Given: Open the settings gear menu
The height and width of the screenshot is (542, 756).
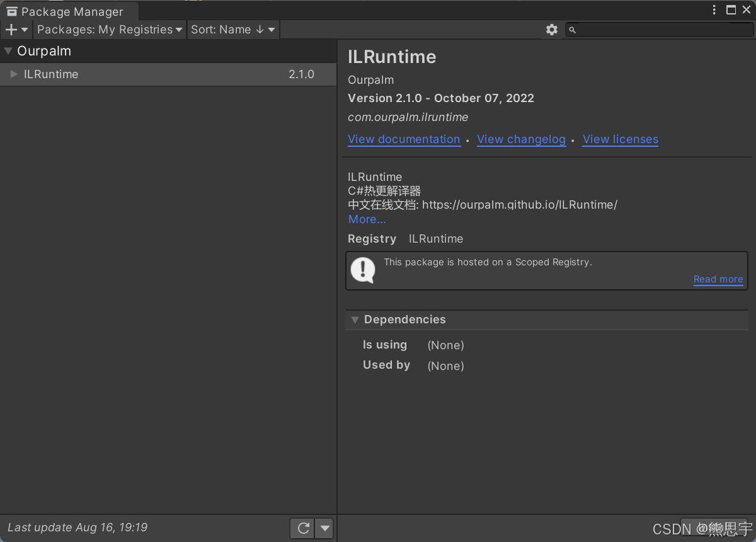Looking at the screenshot, I should pos(552,30).
